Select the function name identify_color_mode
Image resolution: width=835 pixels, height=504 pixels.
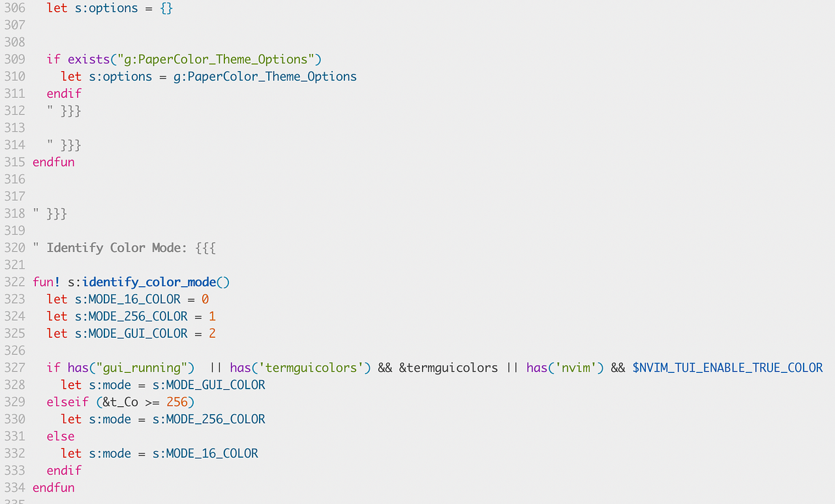pos(150,282)
